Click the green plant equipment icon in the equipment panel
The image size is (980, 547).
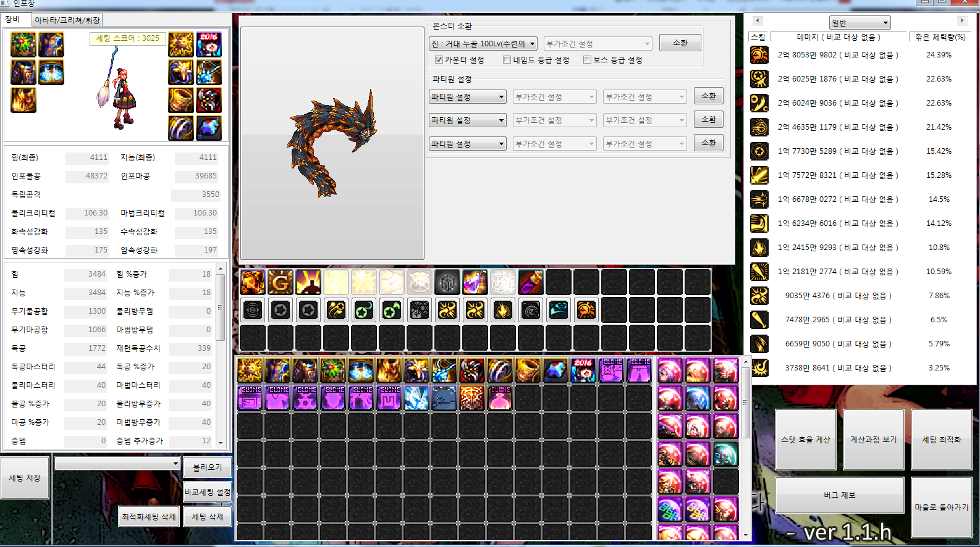coord(23,45)
